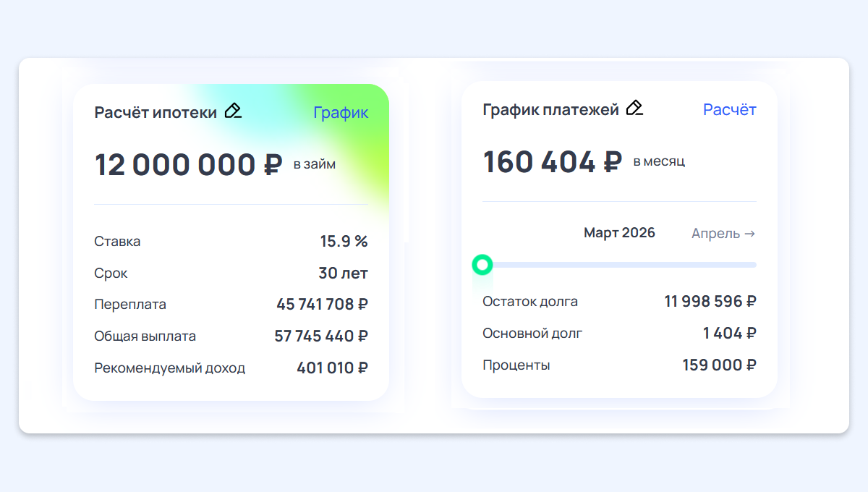Image resolution: width=868 pixels, height=492 pixels.
Task: Go to next month Апрель →
Action: click(723, 234)
